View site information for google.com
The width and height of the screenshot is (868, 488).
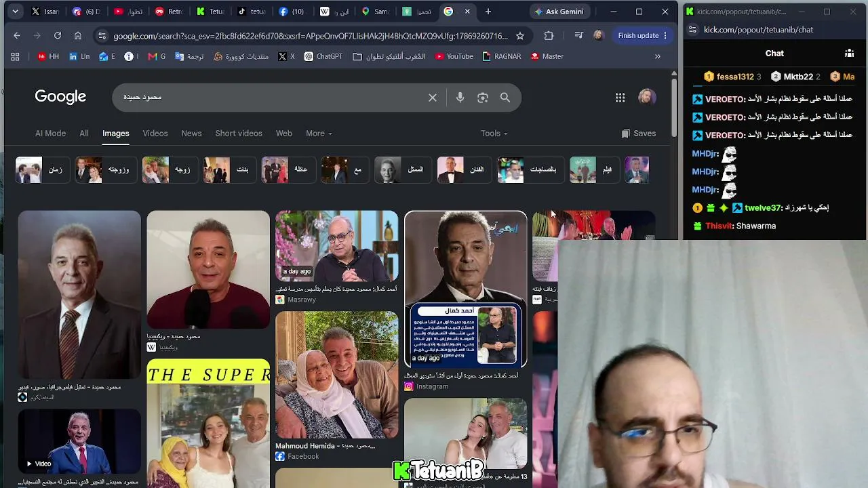[101, 36]
